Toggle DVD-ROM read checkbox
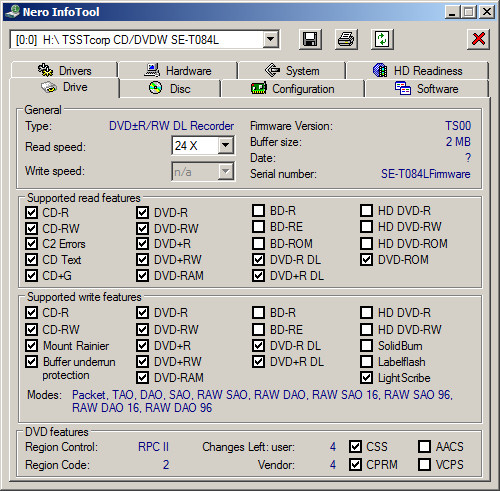500x491 pixels. click(367, 259)
